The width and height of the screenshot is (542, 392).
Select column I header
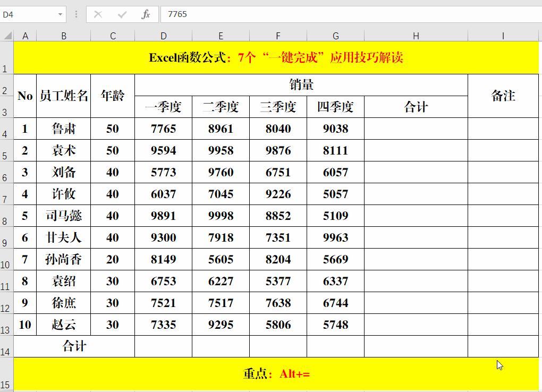(503, 36)
